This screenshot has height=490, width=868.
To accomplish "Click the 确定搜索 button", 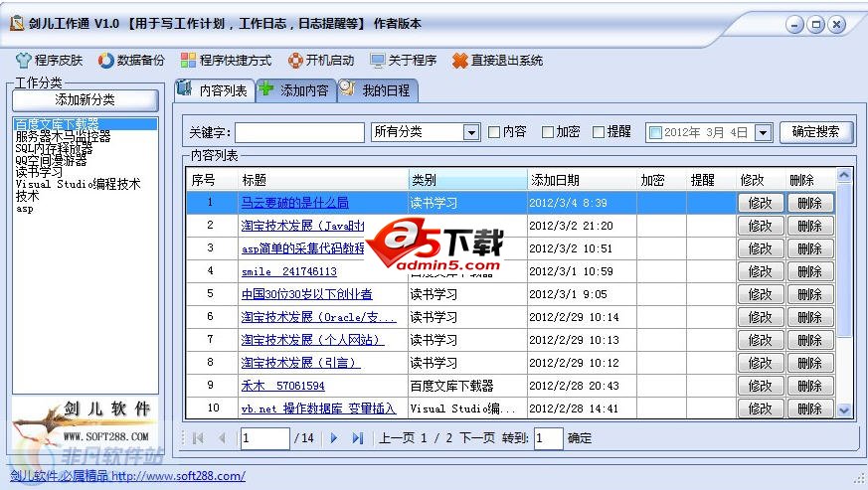I will coord(816,132).
